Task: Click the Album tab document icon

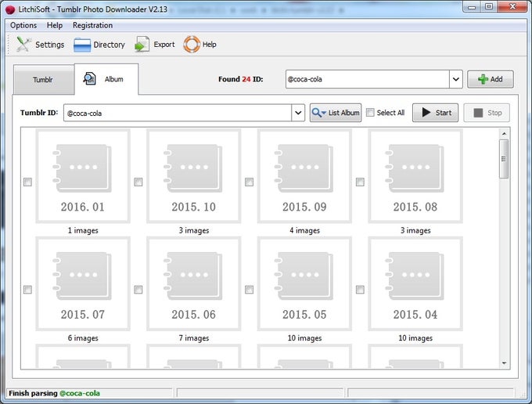Action: point(89,79)
